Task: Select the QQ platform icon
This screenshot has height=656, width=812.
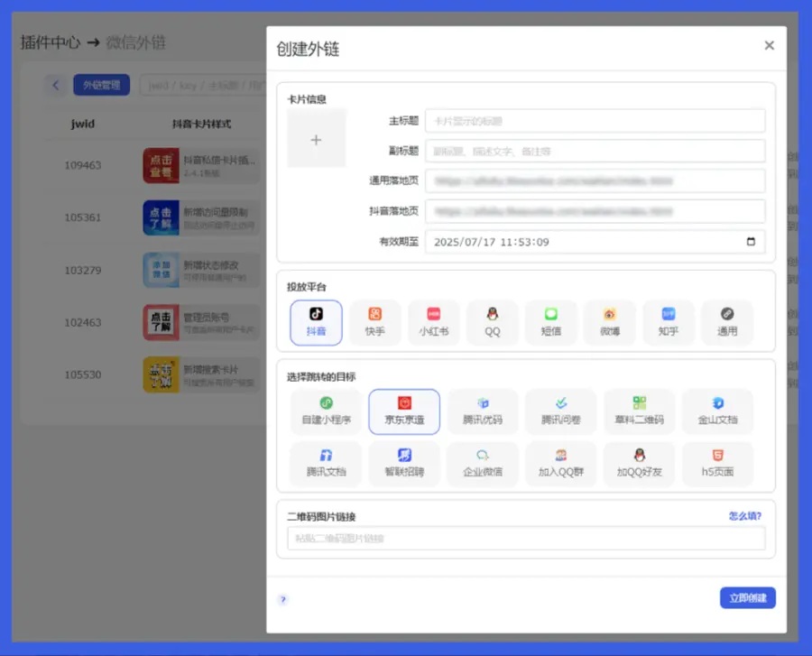Action: point(492,322)
